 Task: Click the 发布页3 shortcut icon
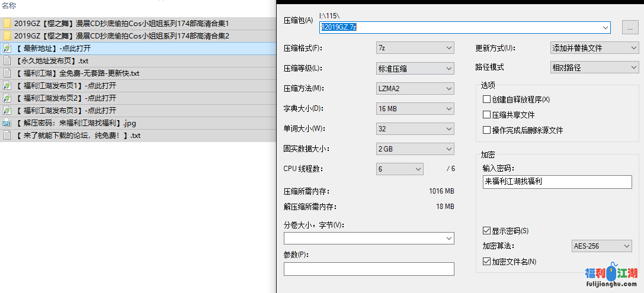[x=7, y=111]
